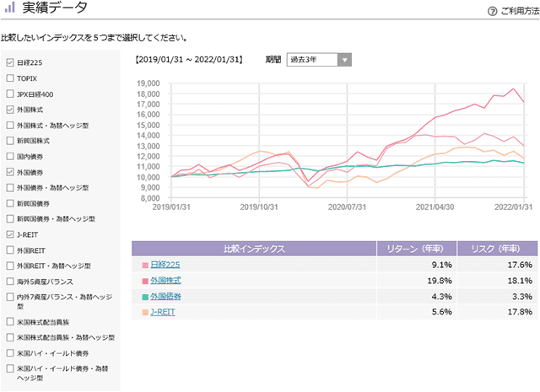Check the 新興国株式 checkbox
The height and width of the screenshot is (392, 540).
click(10, 141)
